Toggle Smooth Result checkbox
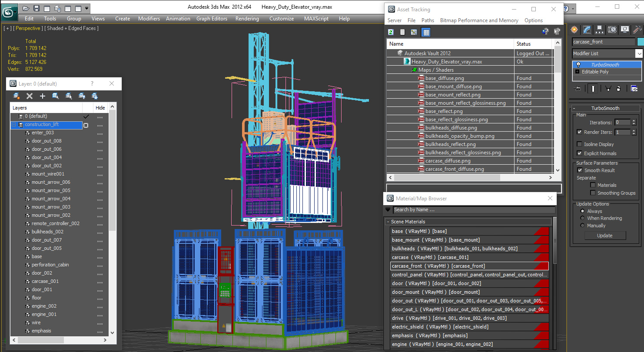The image size is (644, 352). (x=580, y=170)
